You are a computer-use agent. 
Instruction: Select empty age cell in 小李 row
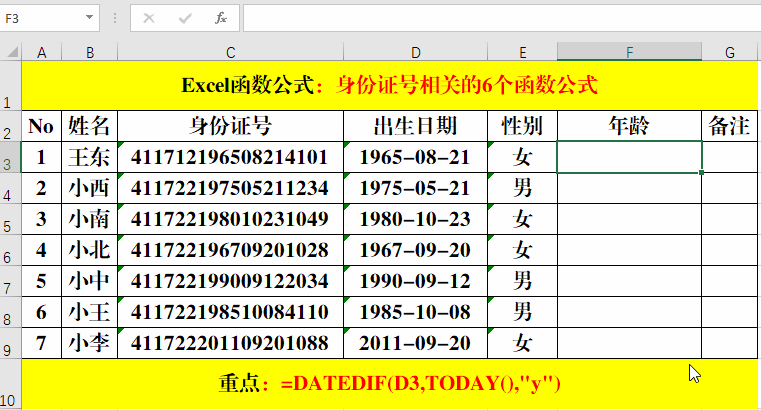pyautogui.click(x=629, y=343)
